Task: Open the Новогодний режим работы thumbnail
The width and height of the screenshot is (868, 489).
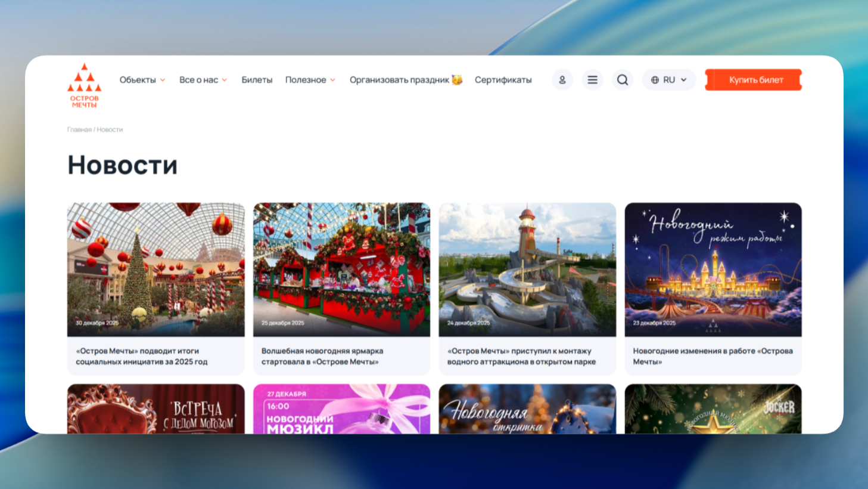Action: pyautogui.click(x=713, y=270)
